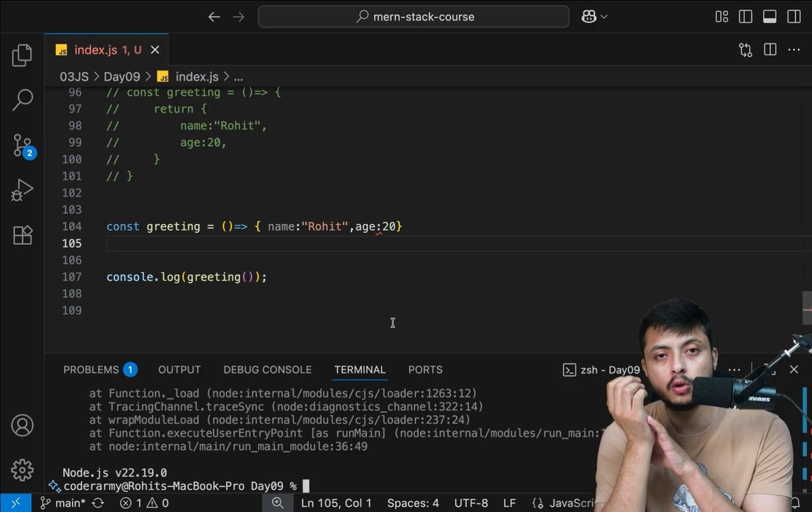Screen dimensions: 812x512
Task: Click the commented age:20 on line 99
Action: (x=203, y=143)
